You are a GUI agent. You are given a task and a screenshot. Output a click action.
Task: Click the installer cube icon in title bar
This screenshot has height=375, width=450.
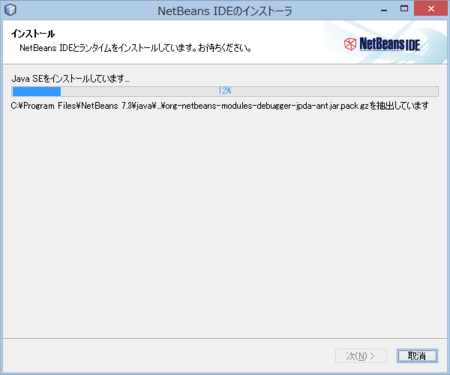pos(10,10)
